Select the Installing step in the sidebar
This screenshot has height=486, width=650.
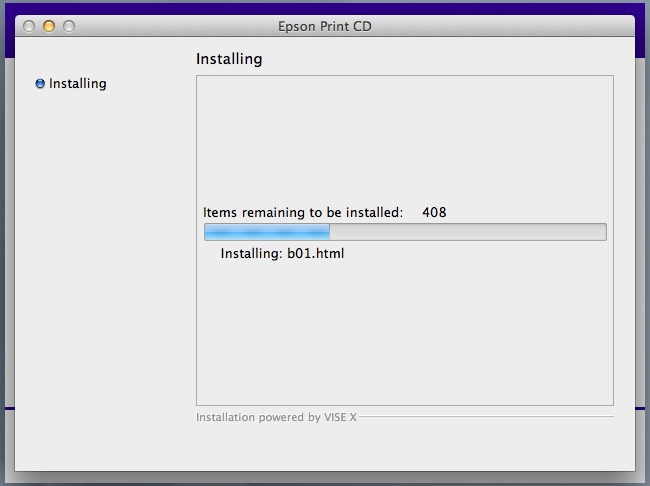[77, 84]
